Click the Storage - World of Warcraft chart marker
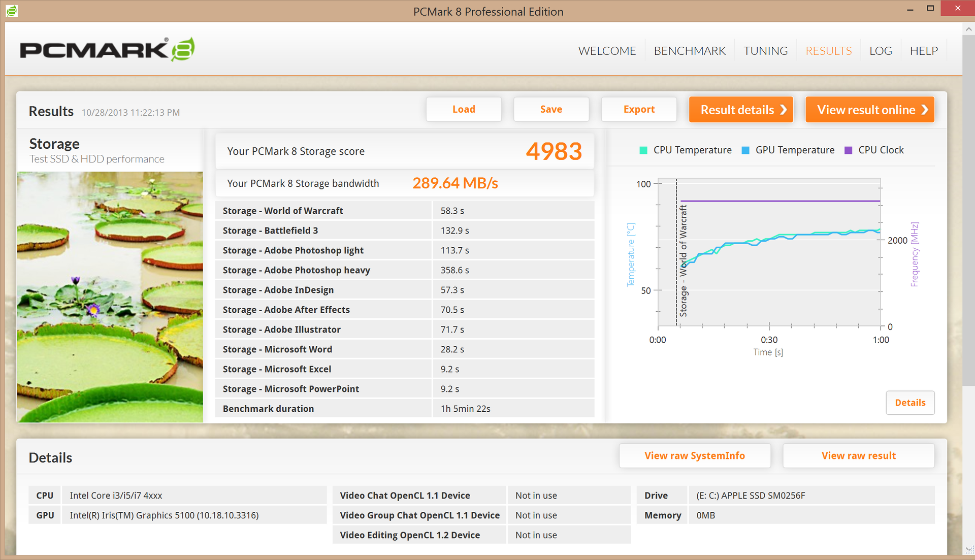975x560 pixels. pyautogui.click(x=683, y=261)
